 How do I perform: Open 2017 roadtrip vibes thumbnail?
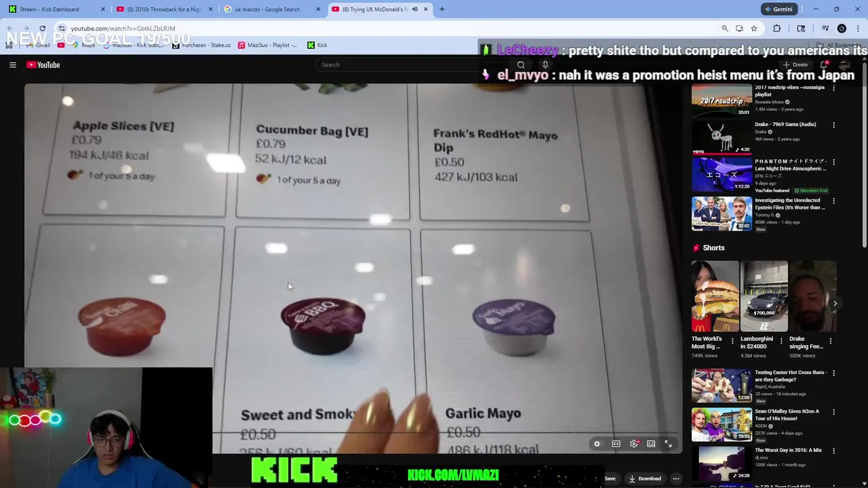pos(722,100)
